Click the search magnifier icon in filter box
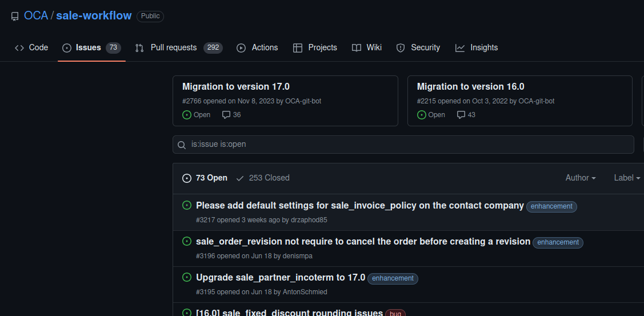 (x=182, y=145)
